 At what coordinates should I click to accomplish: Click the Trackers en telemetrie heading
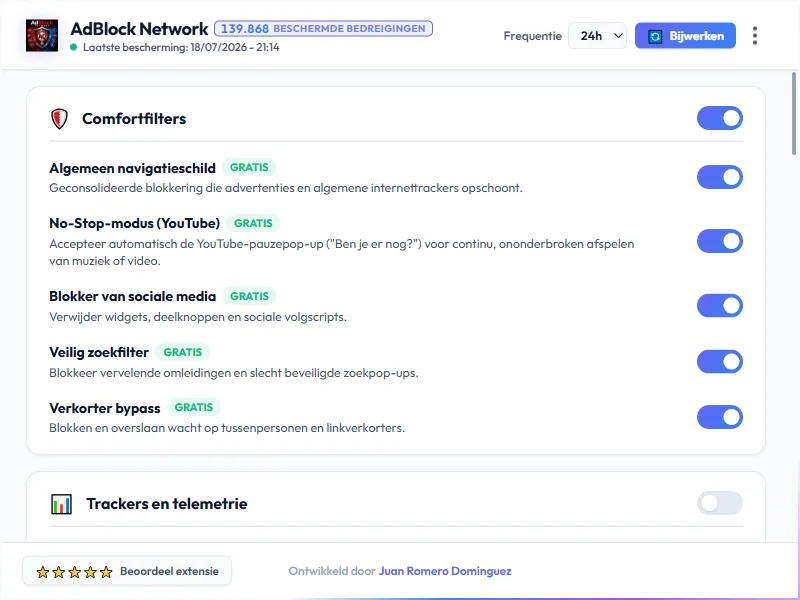(x=167, y=504)
